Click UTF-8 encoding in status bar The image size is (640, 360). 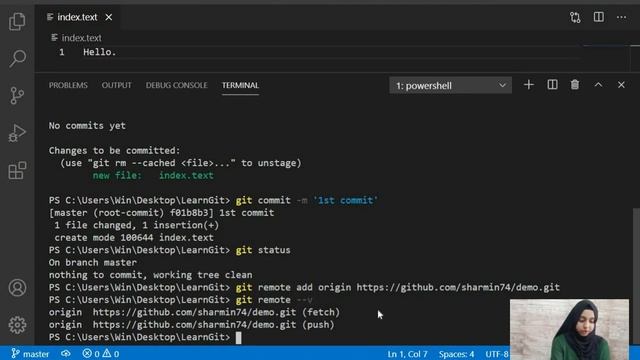pos(497,354)
